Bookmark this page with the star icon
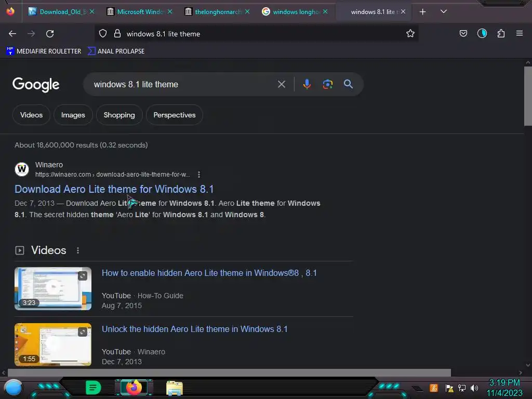The height and width of the screenshot is (399, 532). pyautogui.click(x=410, y=34)
